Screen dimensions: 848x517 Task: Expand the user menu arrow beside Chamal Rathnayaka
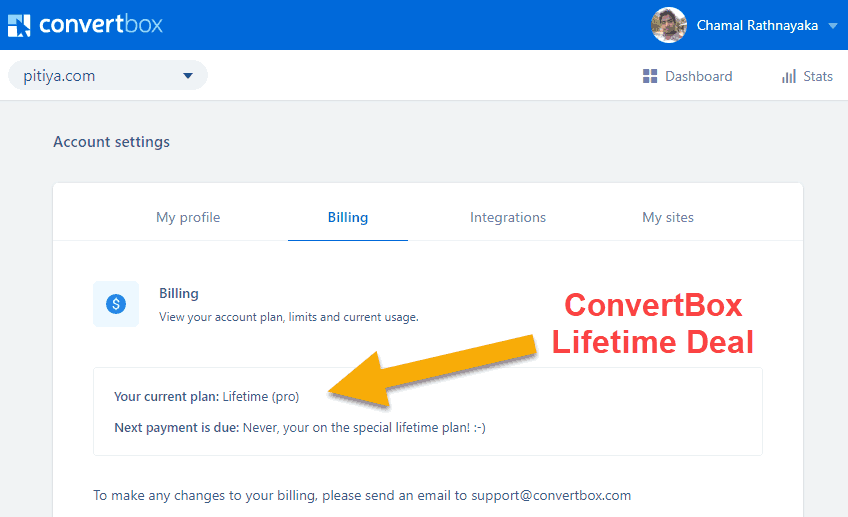[x=833, y=25]
